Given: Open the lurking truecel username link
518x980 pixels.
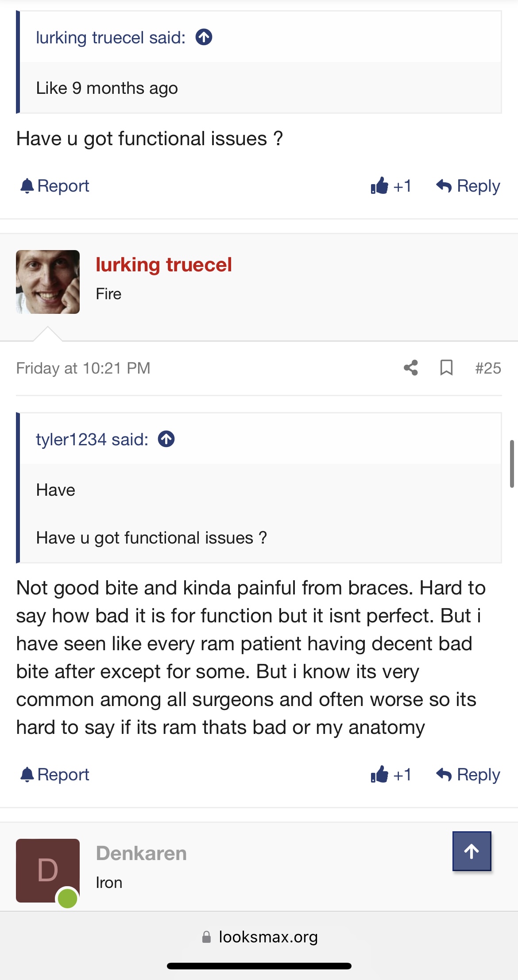Looking at the screenshot, I should tap(164, 265).
